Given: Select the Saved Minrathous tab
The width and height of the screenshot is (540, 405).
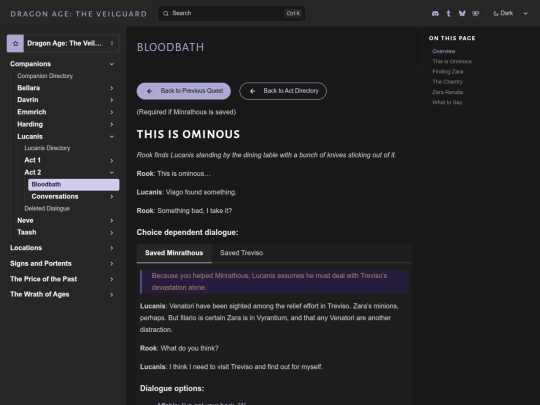Looking at the screenshot, I should 174,253.
